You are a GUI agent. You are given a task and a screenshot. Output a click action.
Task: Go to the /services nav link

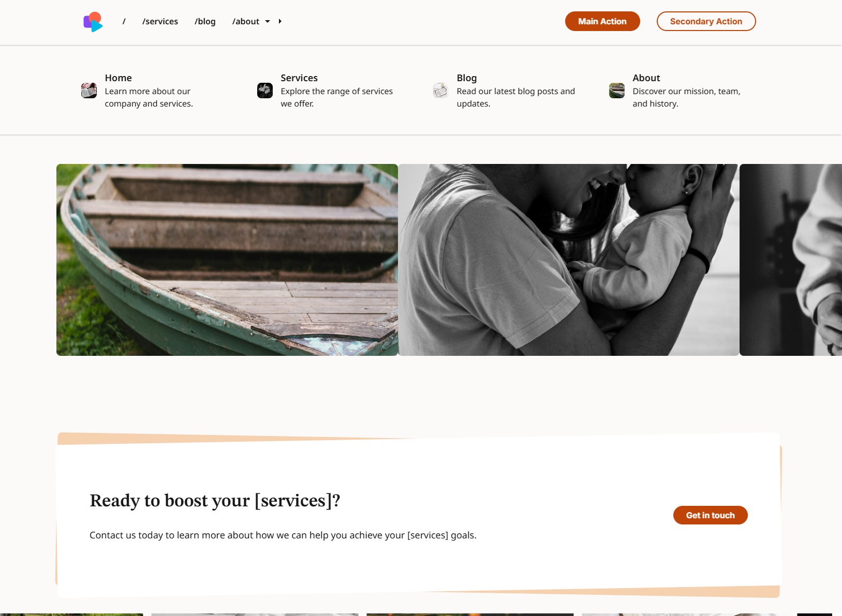(x=160, y=22)
